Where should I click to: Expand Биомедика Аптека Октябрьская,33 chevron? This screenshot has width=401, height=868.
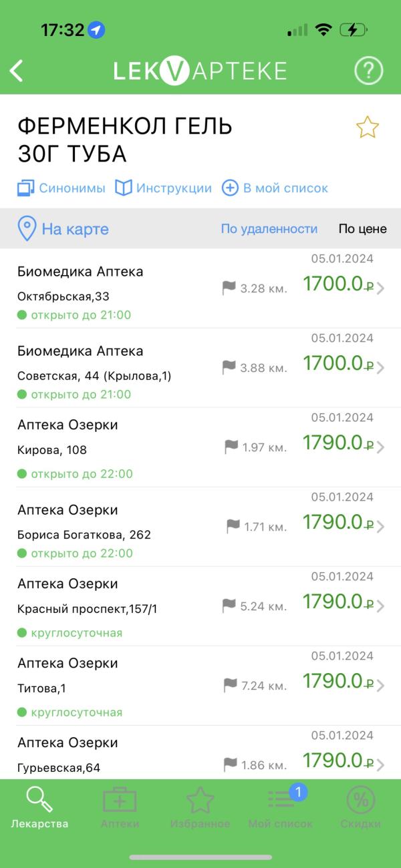click(x=380, y=288)
